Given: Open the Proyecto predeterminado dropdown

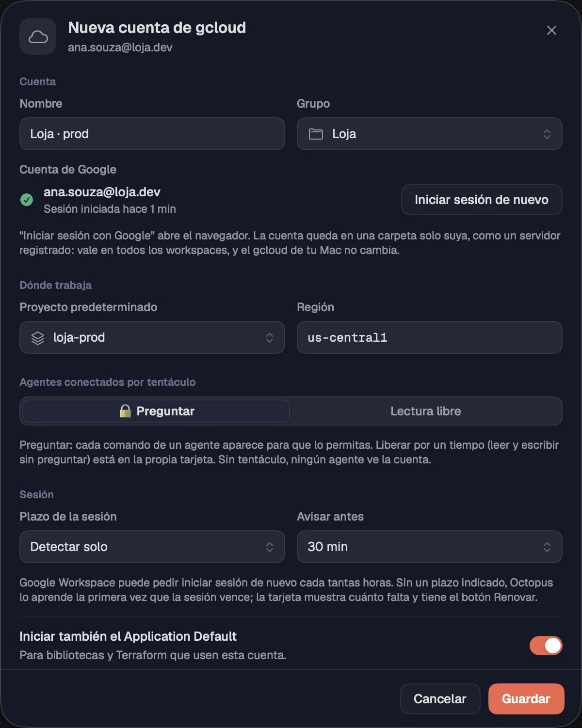Looking at the screenshot, I should 152,337.
